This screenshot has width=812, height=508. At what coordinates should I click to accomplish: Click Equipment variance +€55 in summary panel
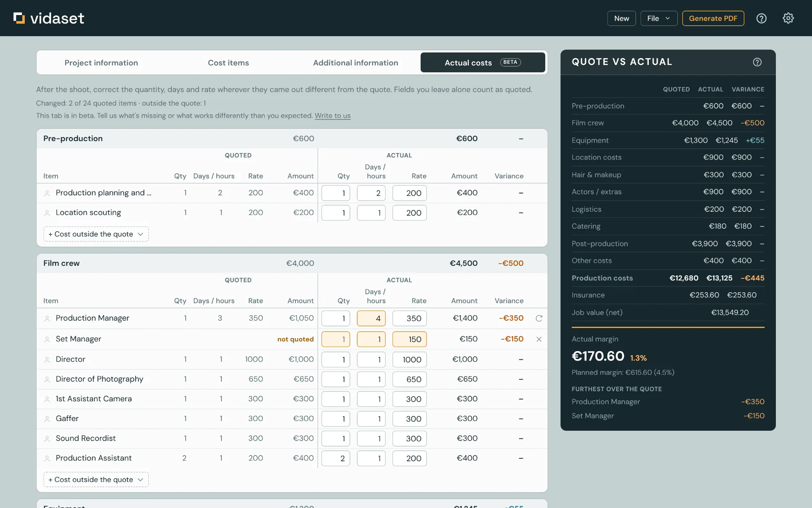tap(755, 140)
